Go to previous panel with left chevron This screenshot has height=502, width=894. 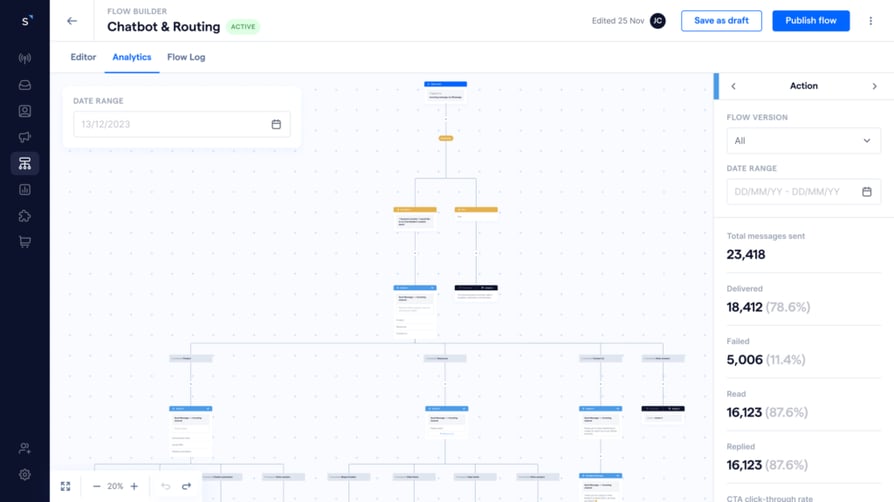[733, 86]
